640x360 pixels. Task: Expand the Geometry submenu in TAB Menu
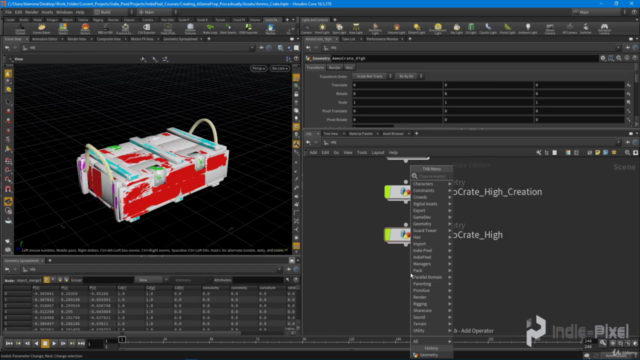[x=431, y=224]
